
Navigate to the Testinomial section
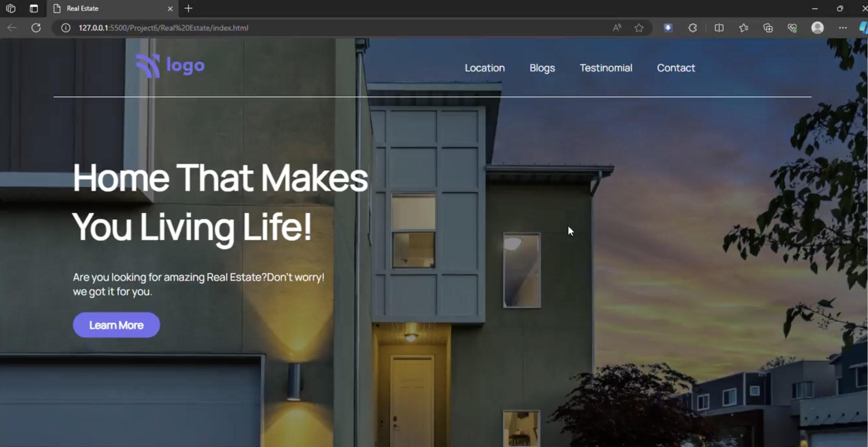(606, 68)
